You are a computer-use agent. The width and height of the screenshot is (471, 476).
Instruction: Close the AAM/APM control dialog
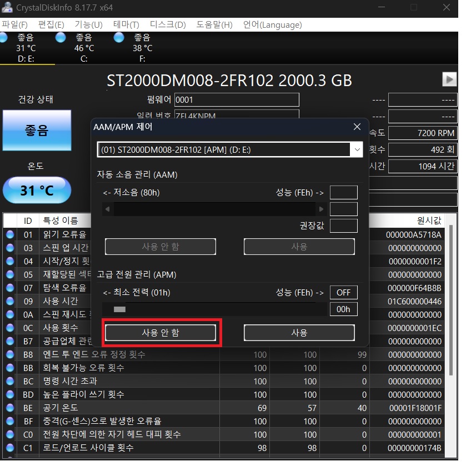pyautogui.click(x=357, y=127)
